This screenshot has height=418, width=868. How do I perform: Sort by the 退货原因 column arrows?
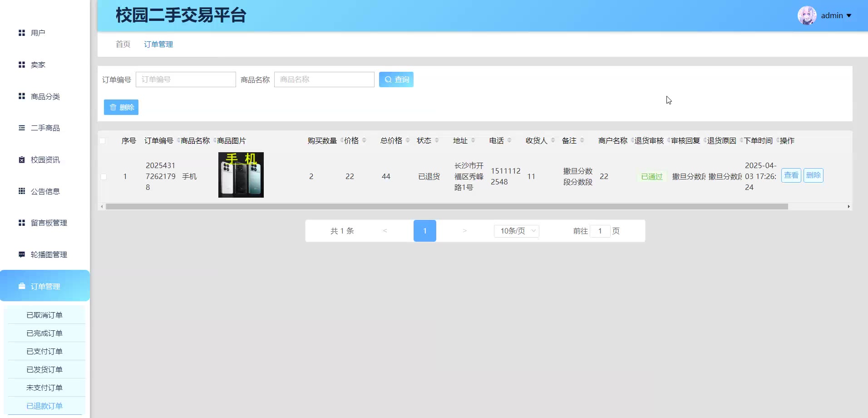(x=741, y=140)
